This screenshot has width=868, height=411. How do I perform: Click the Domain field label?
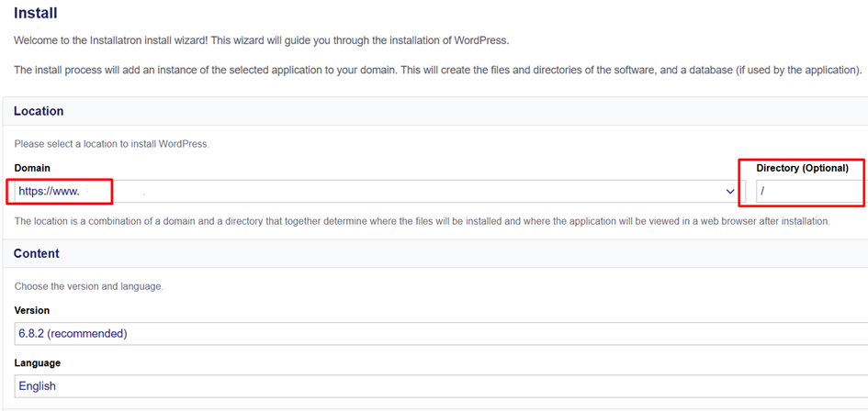[32, 168]
